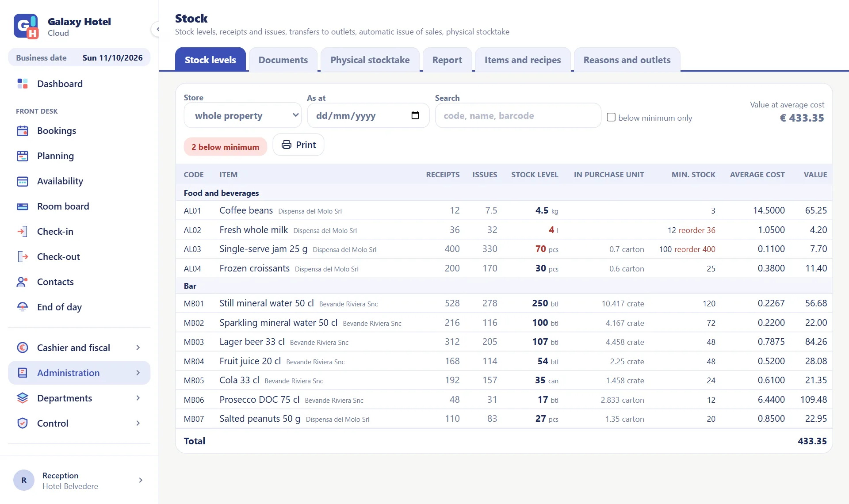The height and width of the screenshot is (504, 849).
Task: Click the Departments layers icon
Action: pyautogui.click(x=23, y=398)
